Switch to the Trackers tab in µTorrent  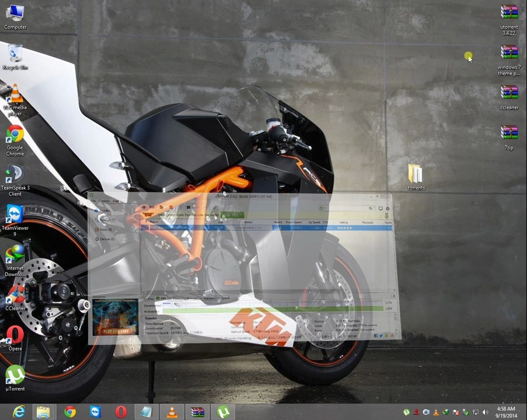[x=208, y=298]
